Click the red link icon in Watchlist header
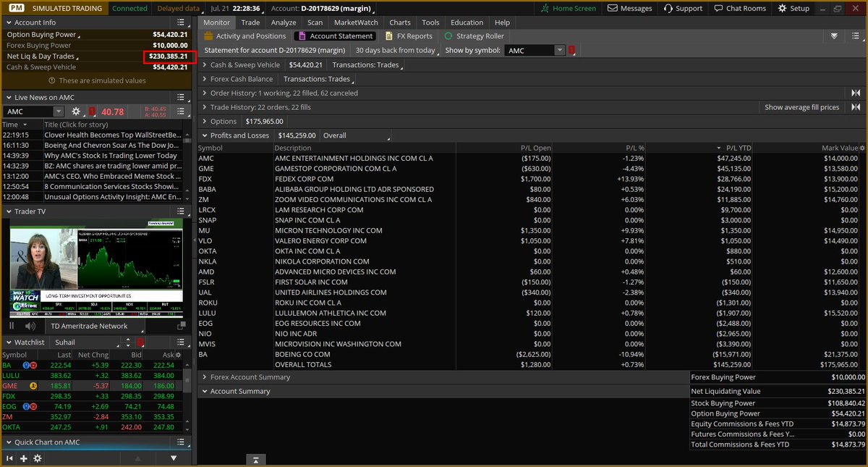Screen dimensions: 868x467 140,342
